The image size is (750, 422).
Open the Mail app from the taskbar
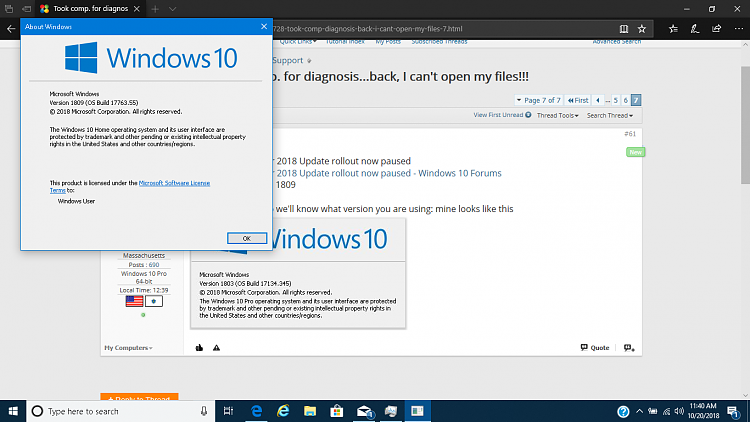tap(364, 411)
